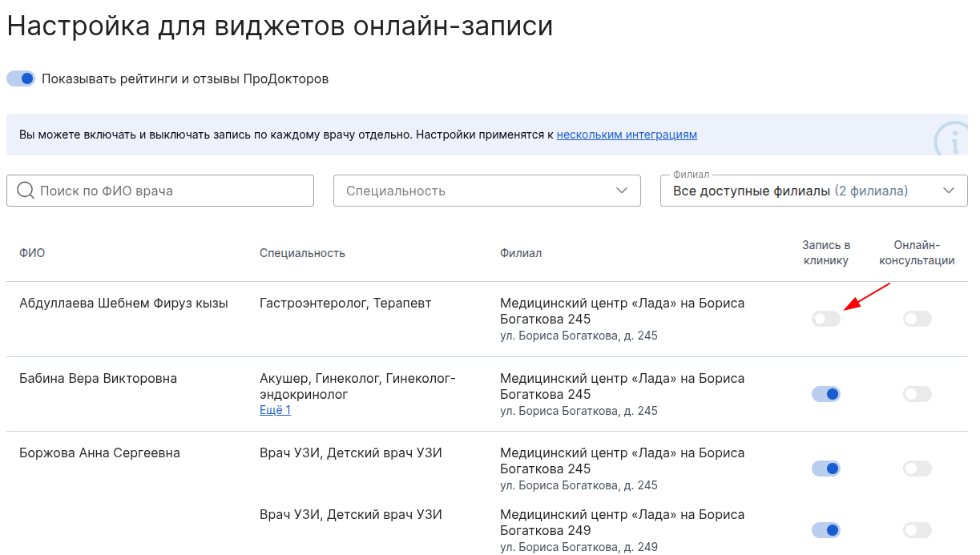The image size is (980, 555).
Task: Click the "Показывать рейтинги и отзывы ПроДокторов" label
Action: click(x=185, y=79)
